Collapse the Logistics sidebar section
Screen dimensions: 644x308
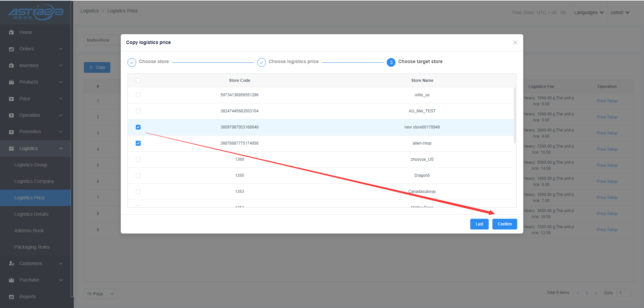(61, 148)
